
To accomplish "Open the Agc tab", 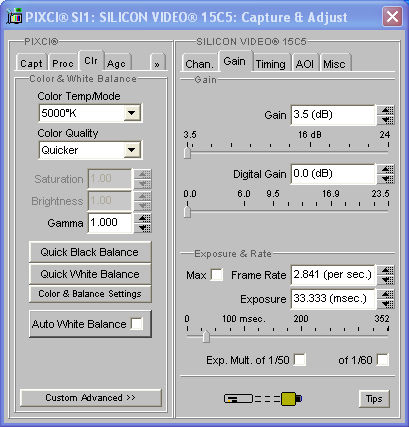I will [117, 63].
